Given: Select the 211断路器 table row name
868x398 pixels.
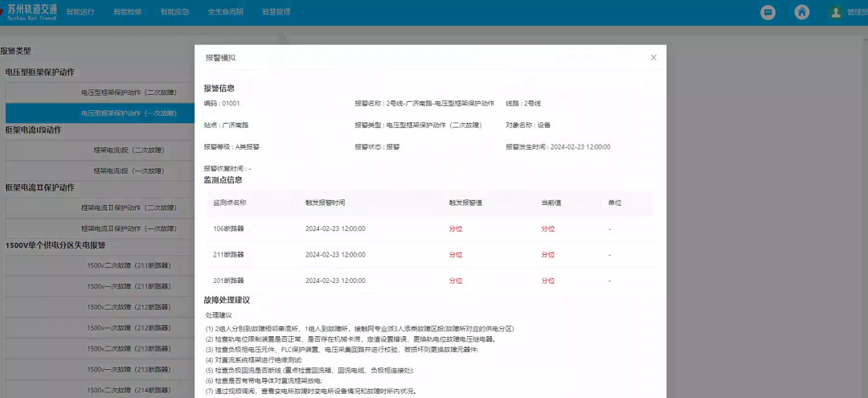Looking at the screenshot, I should (x=228, y=255).
